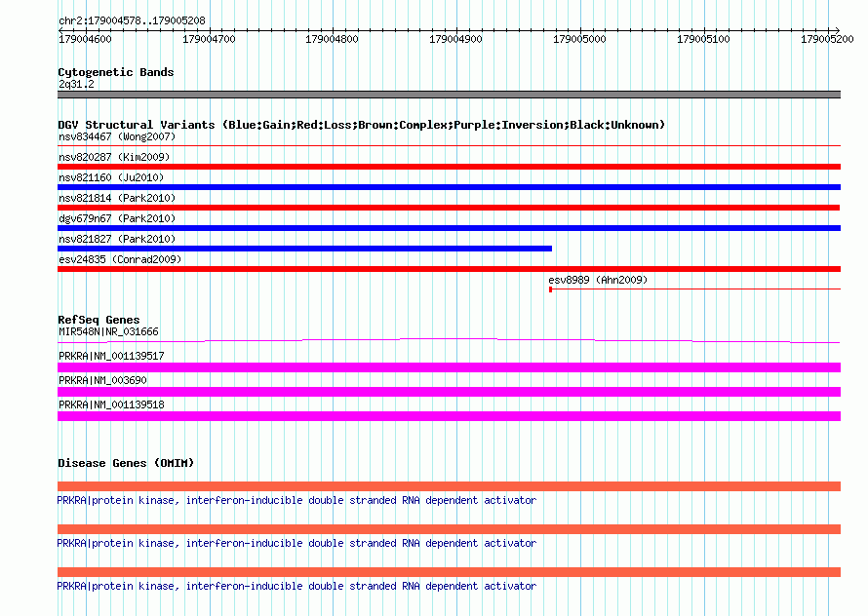
Task: Click the esv8989 (Ahn2009) text label
Action: [x=598, y=280]
